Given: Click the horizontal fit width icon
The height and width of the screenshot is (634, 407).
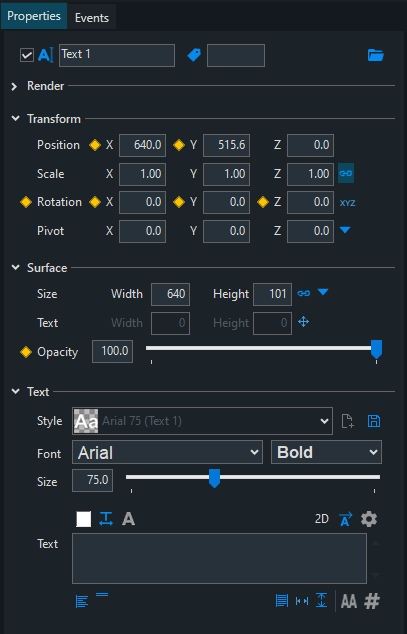Looking at the screenshot, I should coord(302,601).
